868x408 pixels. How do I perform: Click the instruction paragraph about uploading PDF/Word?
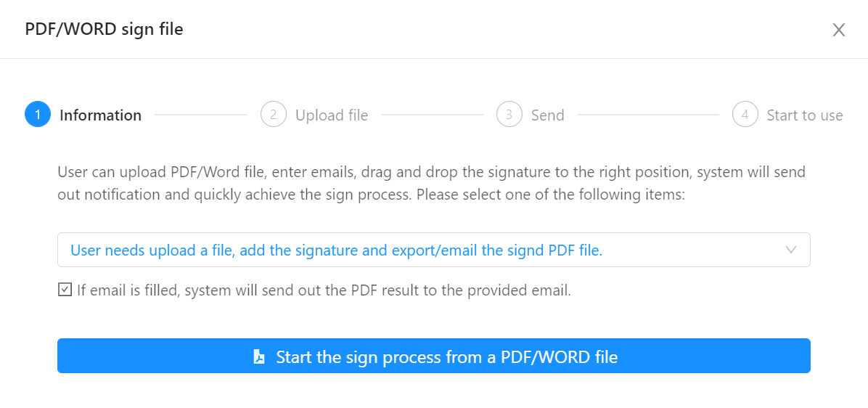point(431,183)
